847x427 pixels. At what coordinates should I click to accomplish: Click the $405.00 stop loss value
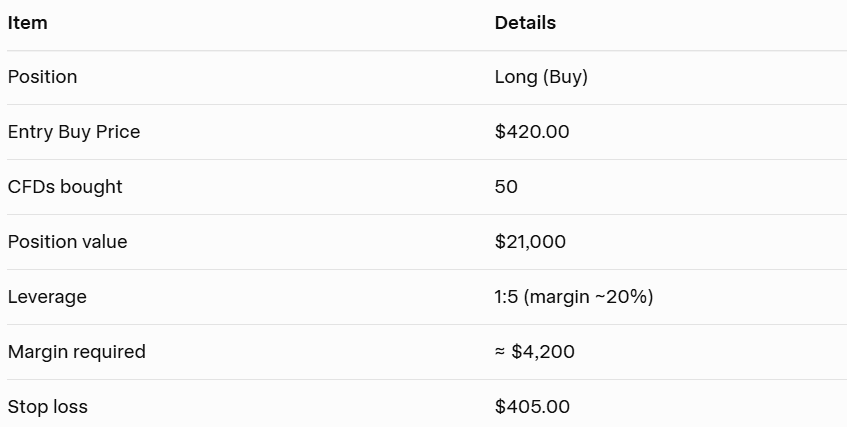pyautogui.click(x=532, y=407)
